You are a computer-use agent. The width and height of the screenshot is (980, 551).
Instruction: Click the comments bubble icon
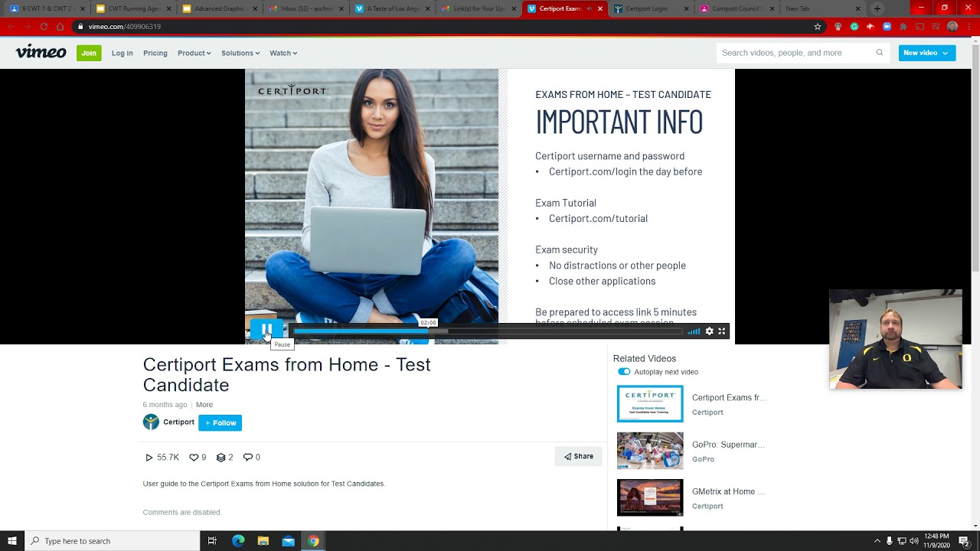pos(247,458)
